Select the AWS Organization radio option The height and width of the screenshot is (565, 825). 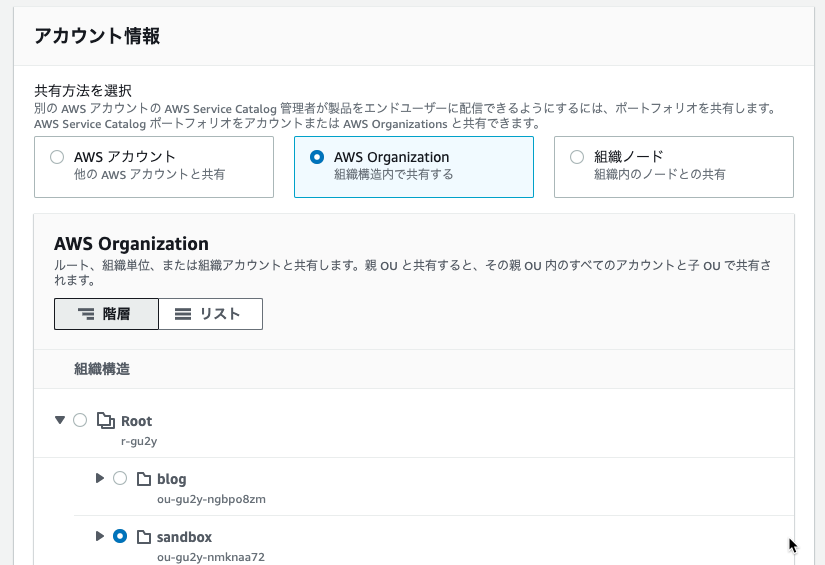317,157
